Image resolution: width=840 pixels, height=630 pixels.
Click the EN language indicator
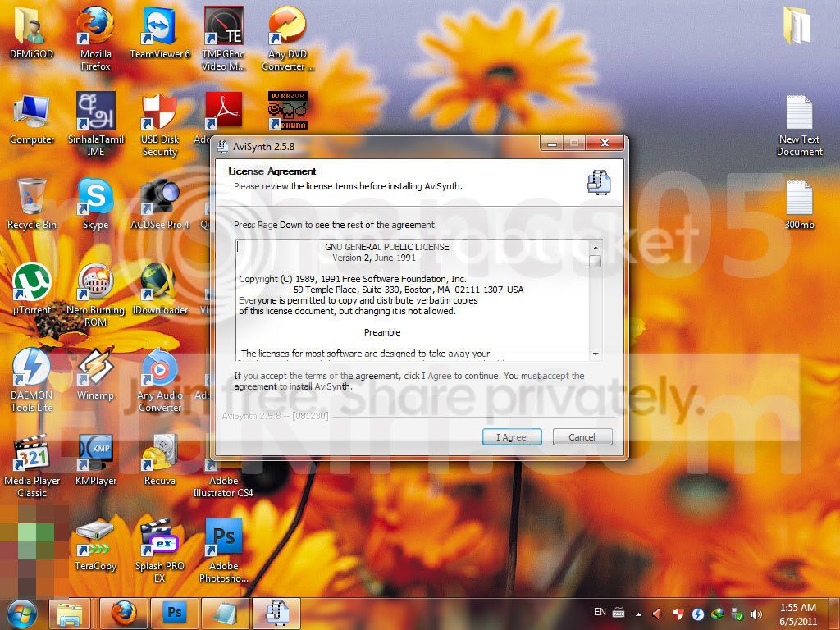[600, 612]
